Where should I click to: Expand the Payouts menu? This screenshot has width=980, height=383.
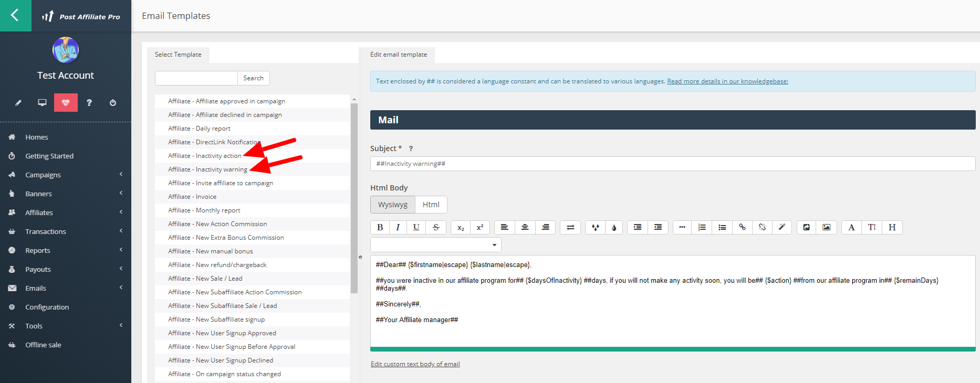click(x=66, y=269)
